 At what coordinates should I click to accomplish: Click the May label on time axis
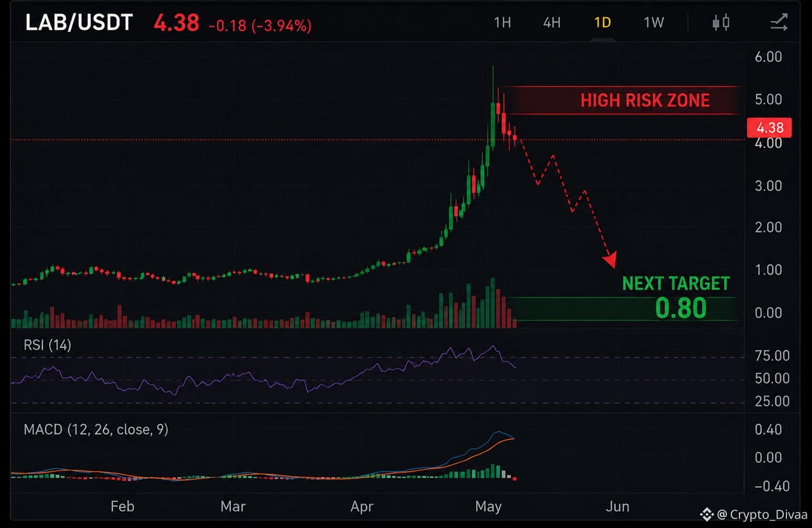488,507
